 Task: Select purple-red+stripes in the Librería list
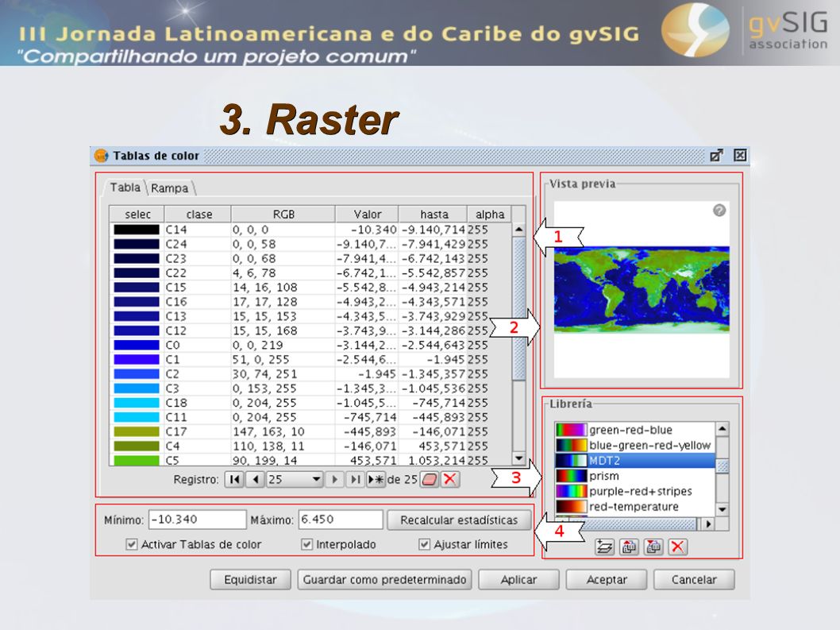click(x=635, y=491)
